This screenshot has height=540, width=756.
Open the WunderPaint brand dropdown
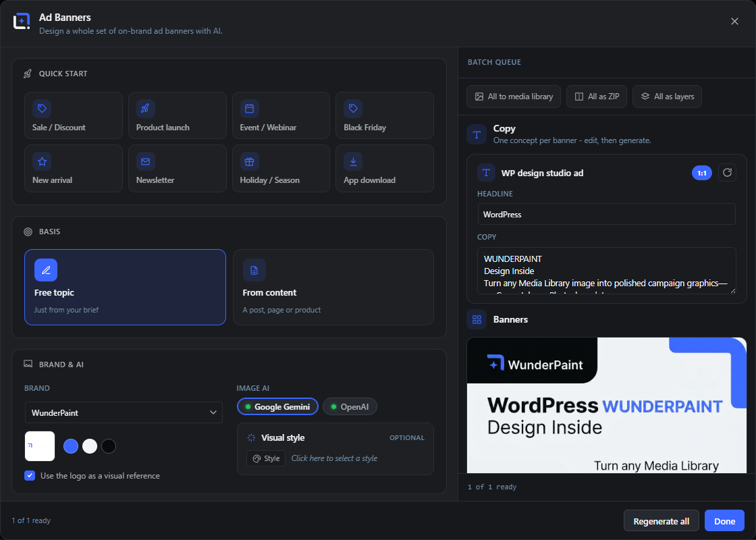124,412
